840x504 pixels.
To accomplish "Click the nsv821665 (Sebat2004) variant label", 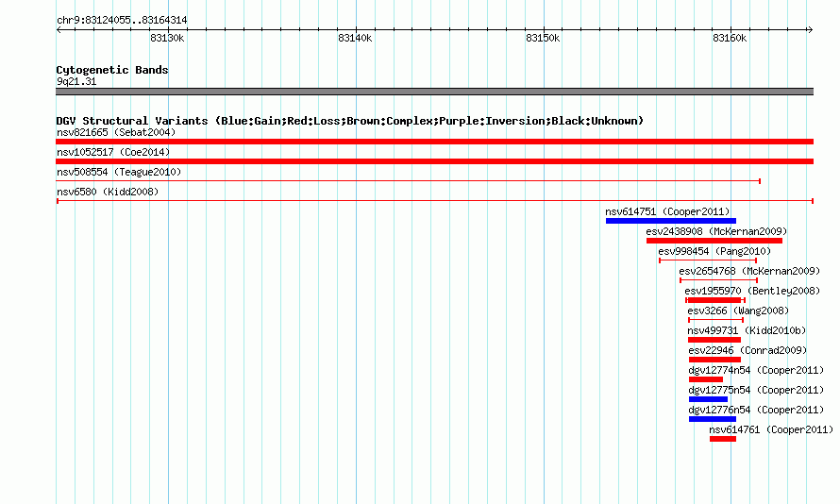I will click(x=116, y=132).
